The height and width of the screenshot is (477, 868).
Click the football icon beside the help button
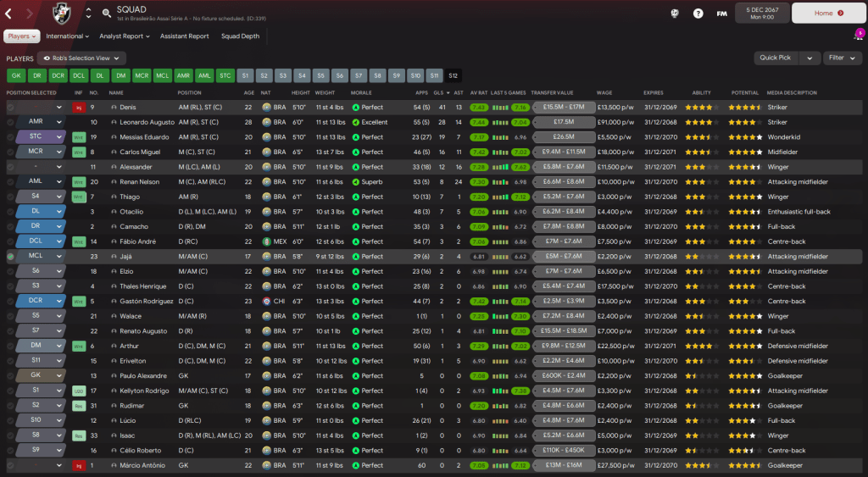pyautogui.click(x=675, y=14)
